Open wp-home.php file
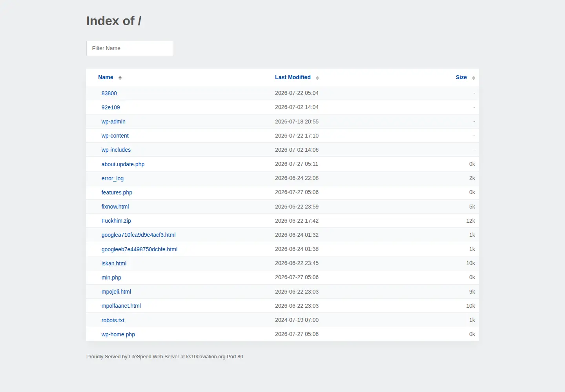The height and width of the screenshot is (392, 565). pyautogui.click(x=118, y=334)
